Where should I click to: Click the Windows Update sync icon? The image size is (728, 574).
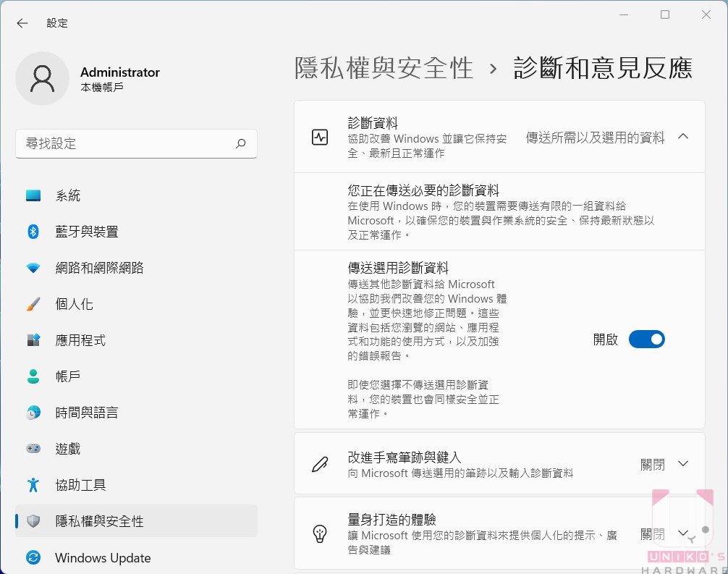pyautogui.click(x=33, y=557)
